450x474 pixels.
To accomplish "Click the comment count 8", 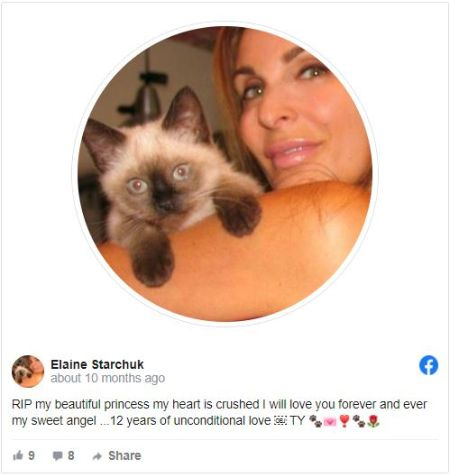I will coord(71,455).
